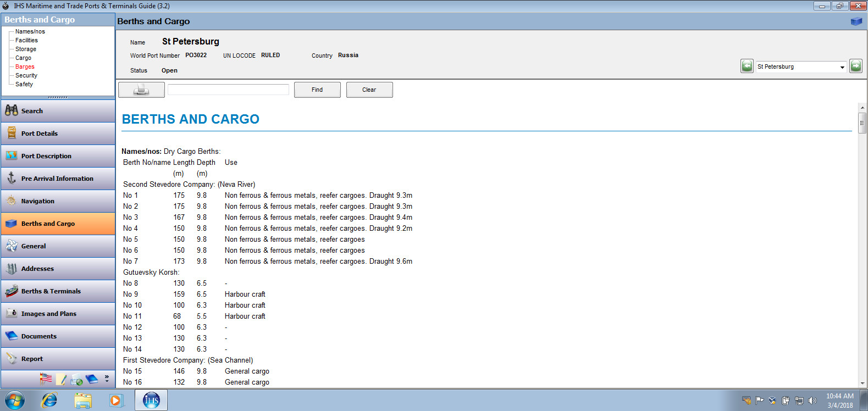Viewport: 868px width, 411px height.
Task: Go to previous port with green left arrow
Action: 747,66
